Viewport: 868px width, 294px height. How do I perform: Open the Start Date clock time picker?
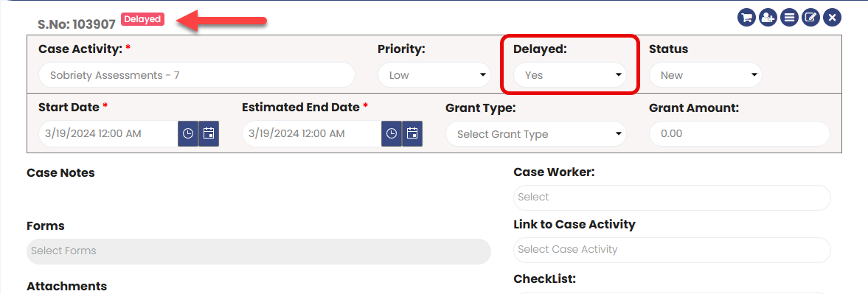pyautogui.click(x=188, y=134)
